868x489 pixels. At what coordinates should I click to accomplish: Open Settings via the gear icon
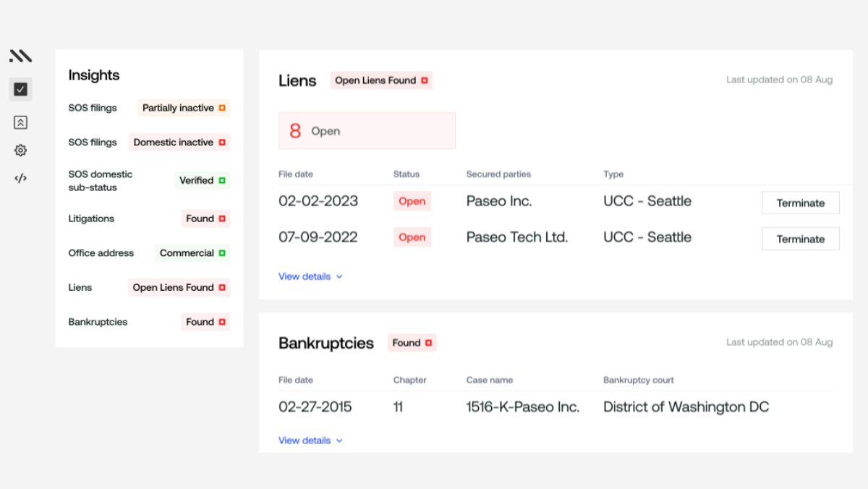coord(20,150)
